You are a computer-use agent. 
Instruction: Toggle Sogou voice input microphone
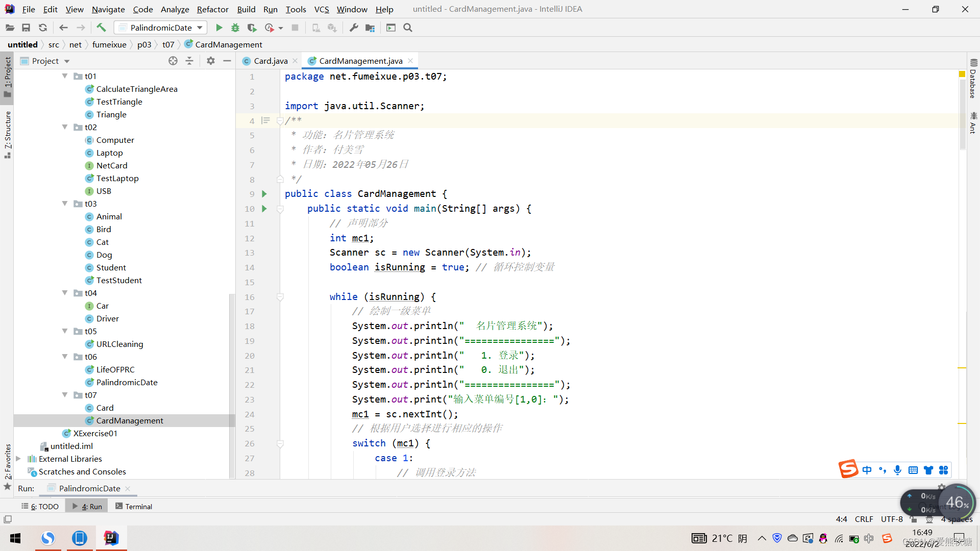click(898, 470)
